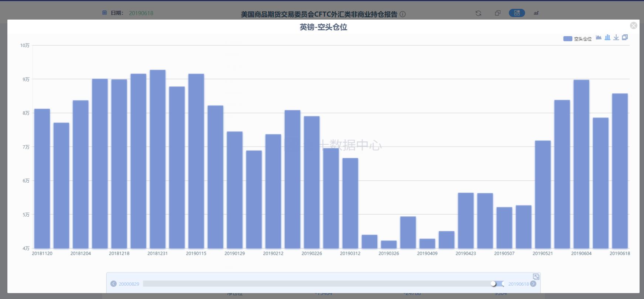Shift time range later with right arrow
Viewport: 644px width, 299px height.
coord(533,284)
